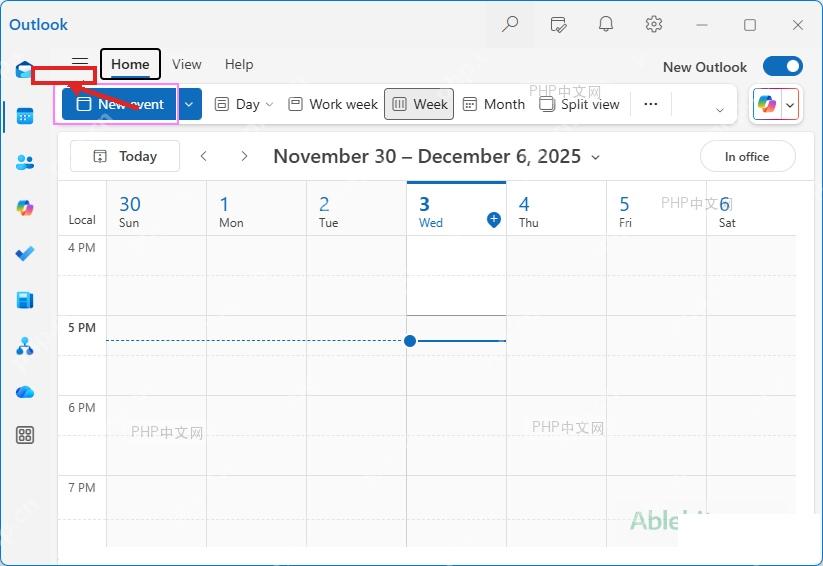Screen dimensions: 823x566
Task: Open the search magnifier icon
Action: pyautogui.click(x=510, y=24)
